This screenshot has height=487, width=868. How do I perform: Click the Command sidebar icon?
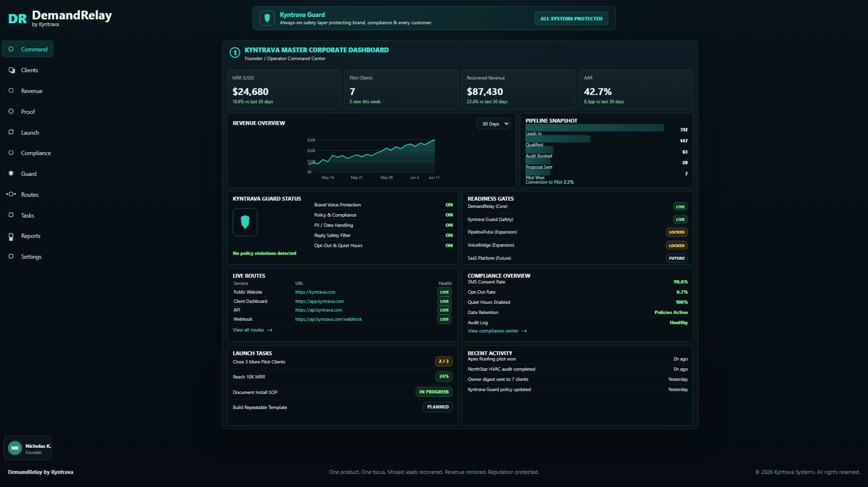pos(11,49)
